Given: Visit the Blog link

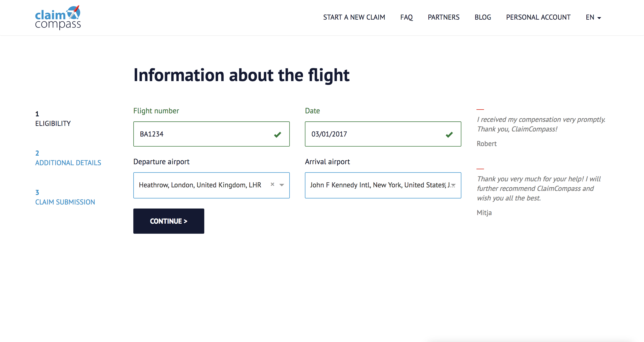Looking at the screenshot, I should (483, 17).
